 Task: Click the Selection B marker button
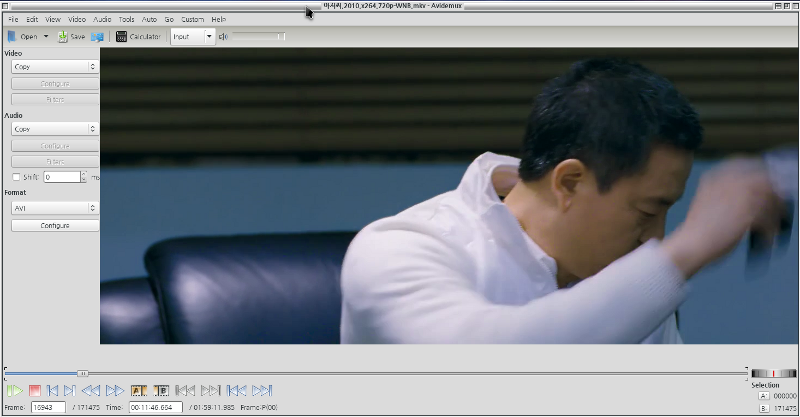click(x=764, y=408)
